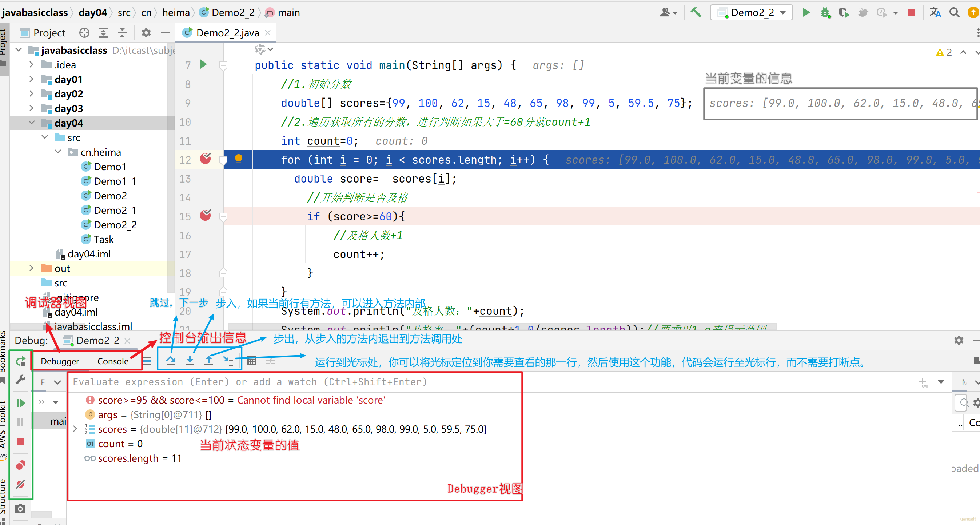Open user account dropdown in toolbar
Viewport: 980px width, 525px height.
click(668, 13)
